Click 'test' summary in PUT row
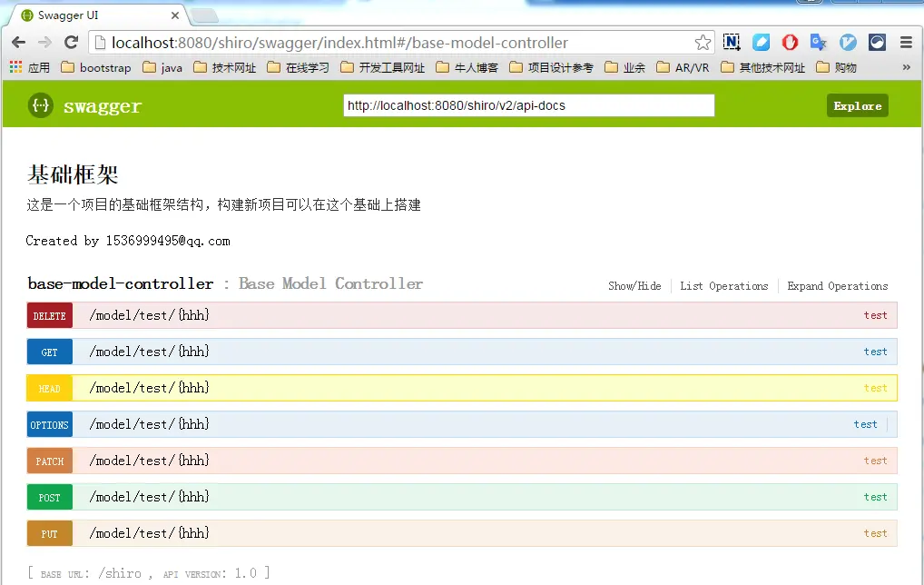 [875, 533]
